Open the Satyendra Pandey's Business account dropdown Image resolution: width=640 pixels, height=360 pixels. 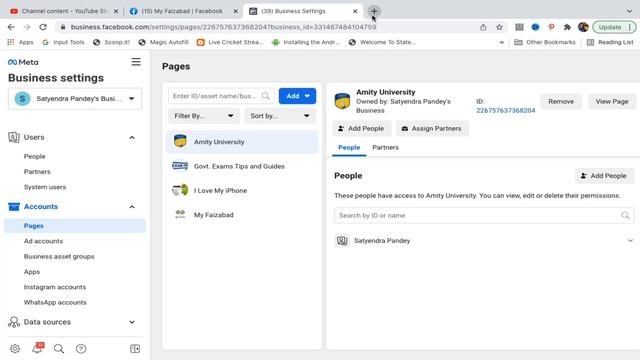pyautogui.click(x=75, y=98)
